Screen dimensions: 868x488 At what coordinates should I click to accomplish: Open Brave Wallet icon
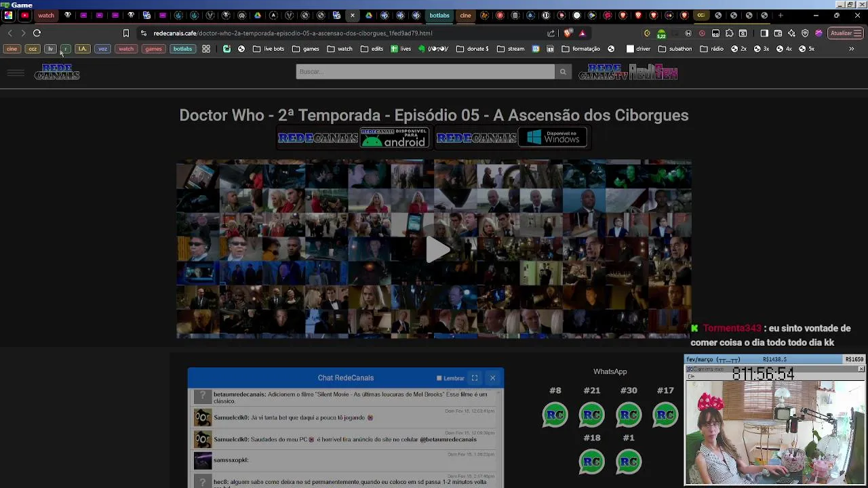778,33
